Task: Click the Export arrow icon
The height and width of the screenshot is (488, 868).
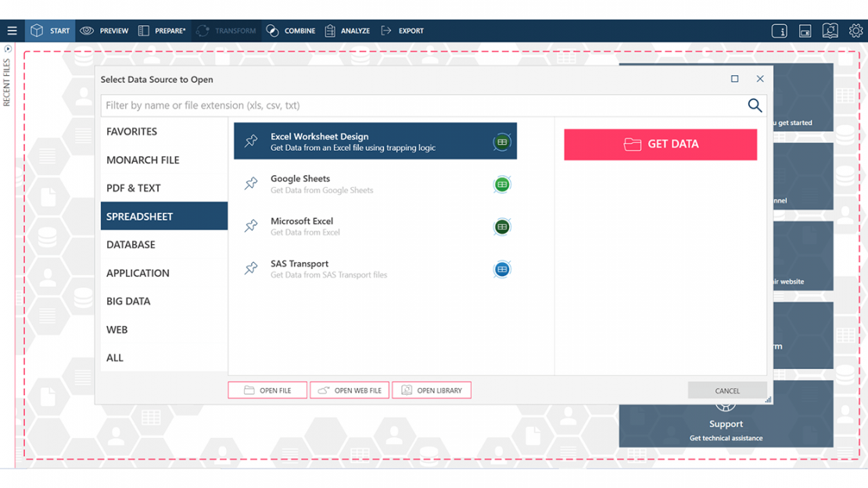Action: tap(385, 30)
